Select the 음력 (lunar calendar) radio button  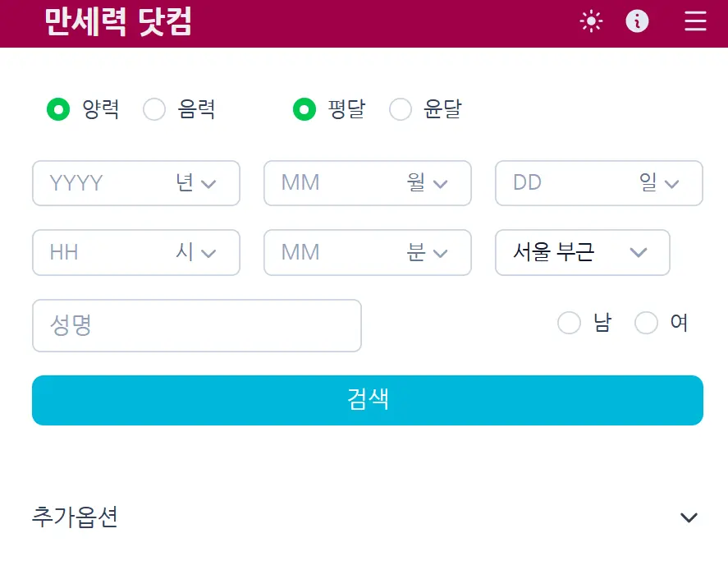[x=154, y=108]
